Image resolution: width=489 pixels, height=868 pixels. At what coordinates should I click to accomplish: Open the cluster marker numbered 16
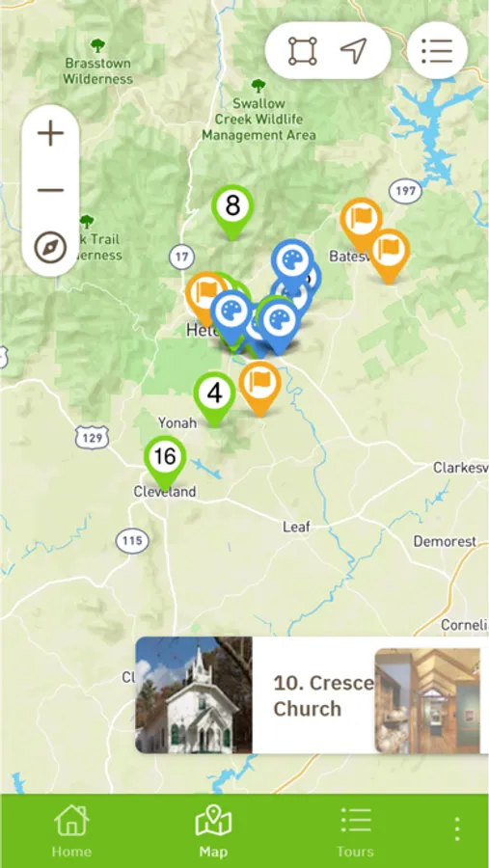tap(165, 463)
